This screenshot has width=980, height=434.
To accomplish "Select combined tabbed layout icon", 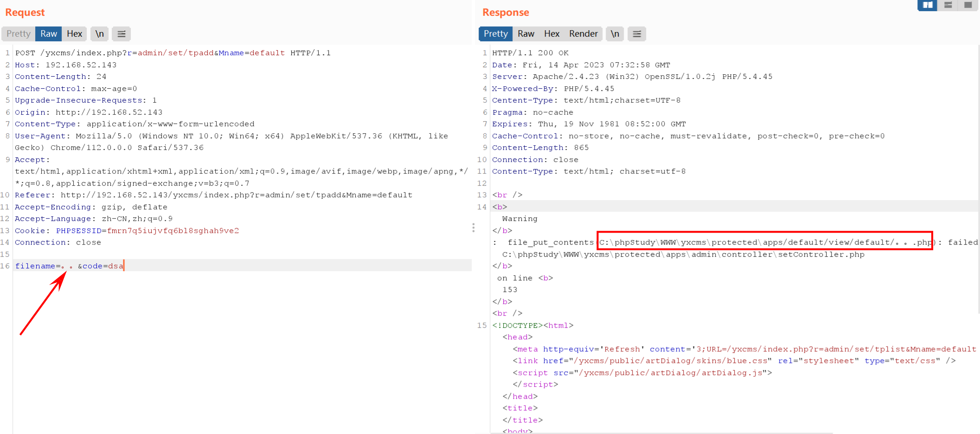I will click(968, 5).
